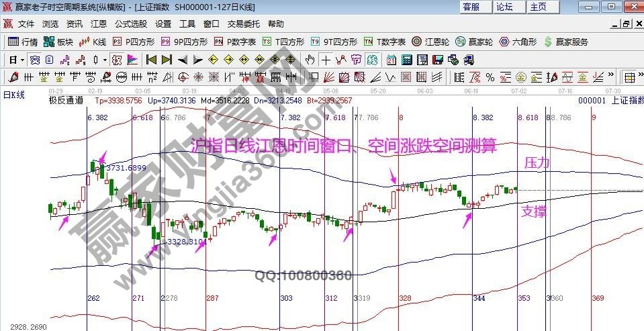This screenshot has width=644, height=331.
Task: Toggle the highlighted 极反 channel indicator button
Action: coord(116,59)
